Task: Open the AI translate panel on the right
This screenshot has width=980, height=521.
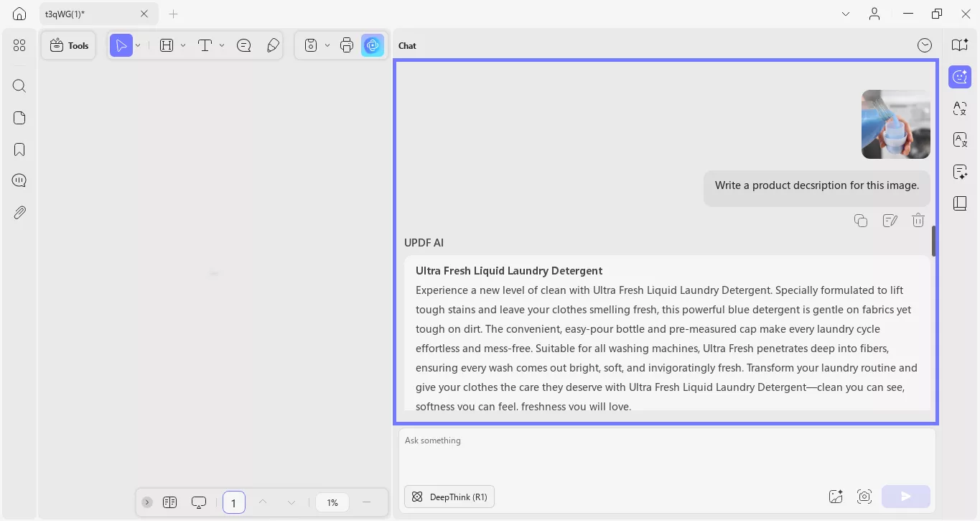Action: click(x=960, y=109)
